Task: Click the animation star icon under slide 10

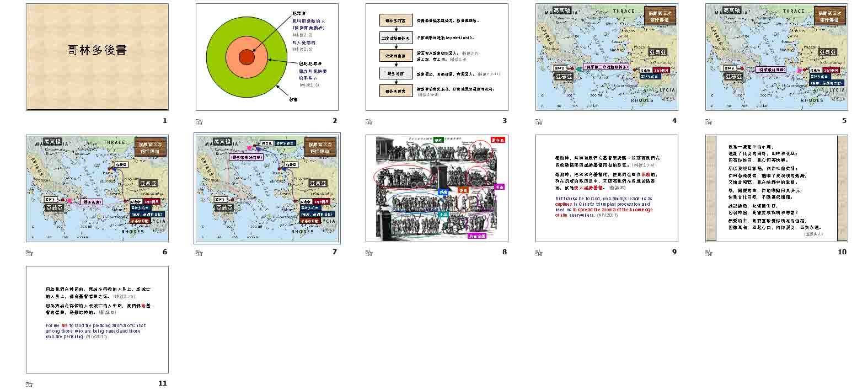Action: coord(709,253)
